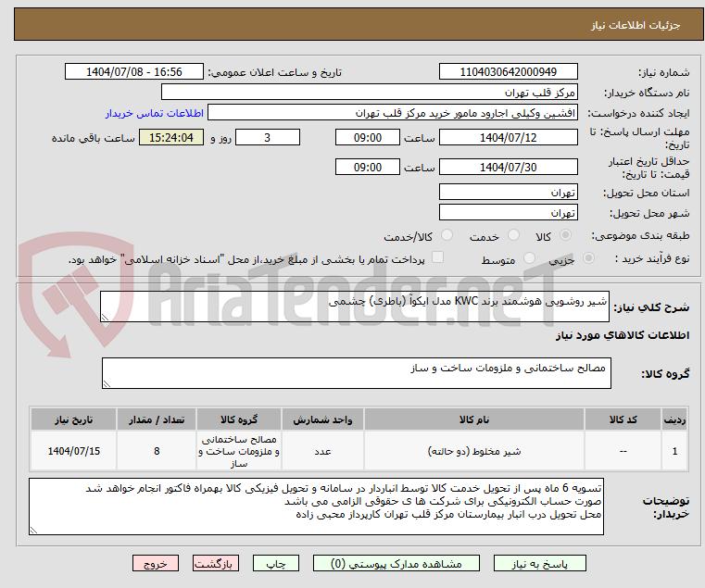This screenshot has width=705, height=588.
Task: Click the buyer notes textarea resize handle
Action: coord(33,531)
